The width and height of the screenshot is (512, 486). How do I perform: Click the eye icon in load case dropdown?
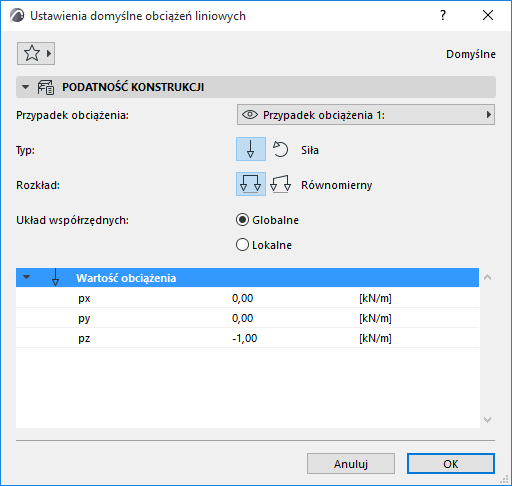click(250, 115)
